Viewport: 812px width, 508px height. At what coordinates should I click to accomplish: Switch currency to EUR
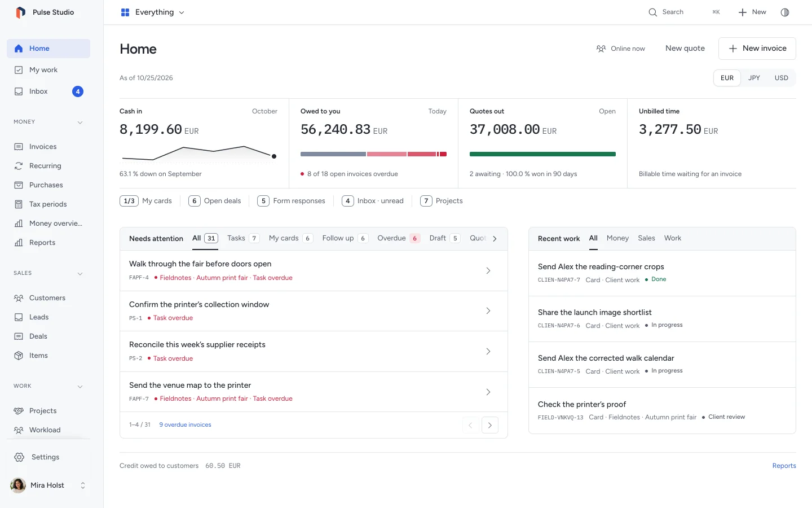pos(727,78)
